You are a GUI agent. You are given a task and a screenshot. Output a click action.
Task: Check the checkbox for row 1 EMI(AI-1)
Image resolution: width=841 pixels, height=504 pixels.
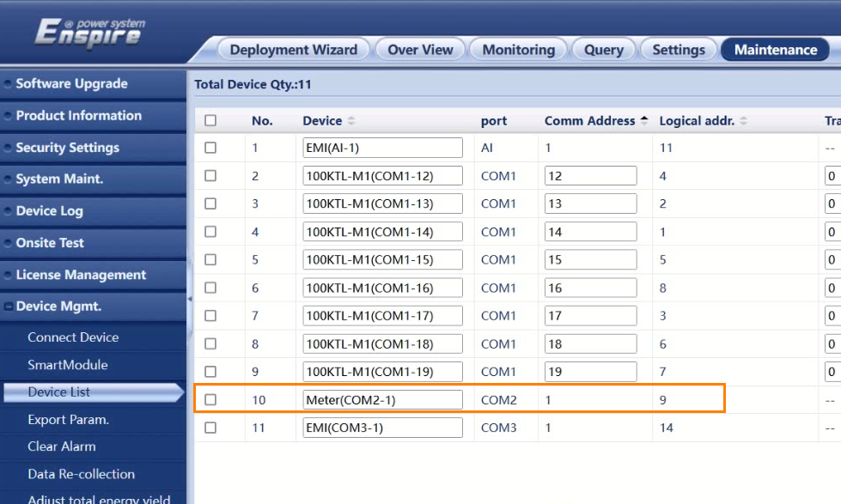click(210, 147)
